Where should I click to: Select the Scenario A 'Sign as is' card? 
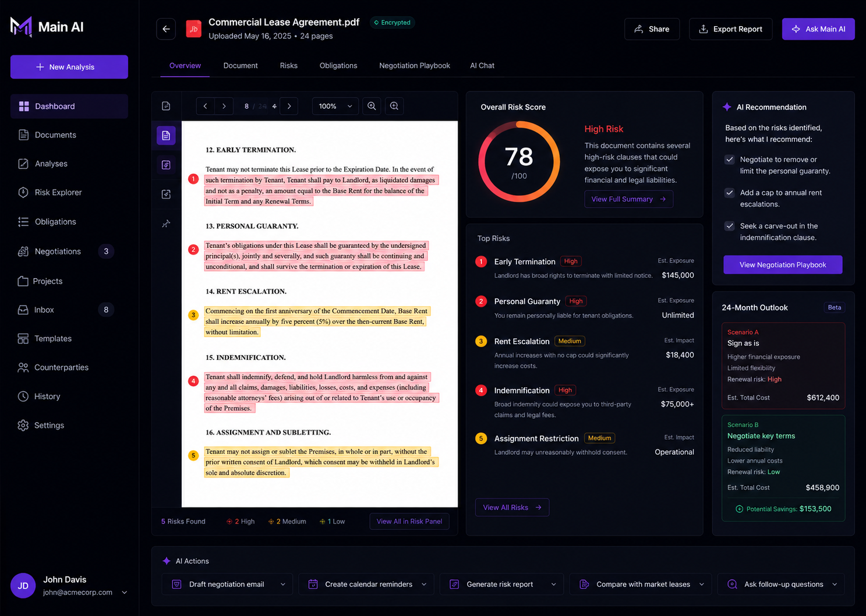[x=783, y=366]
